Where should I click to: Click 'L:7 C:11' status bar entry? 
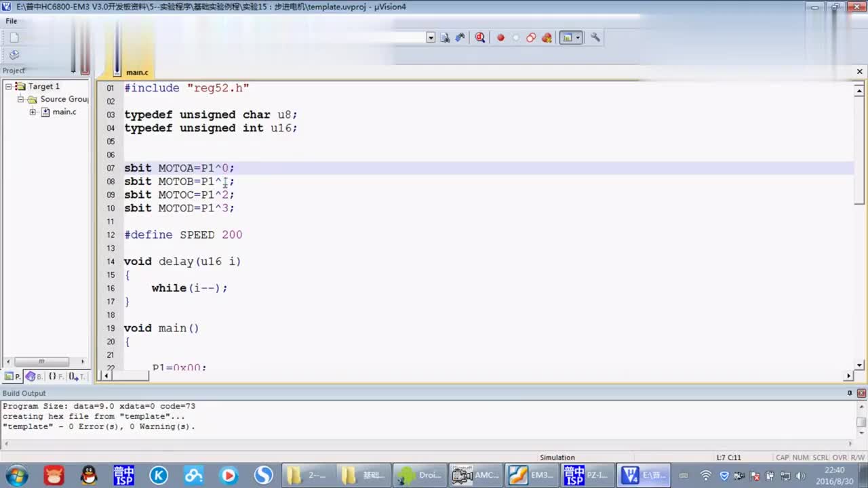[729, 457]
